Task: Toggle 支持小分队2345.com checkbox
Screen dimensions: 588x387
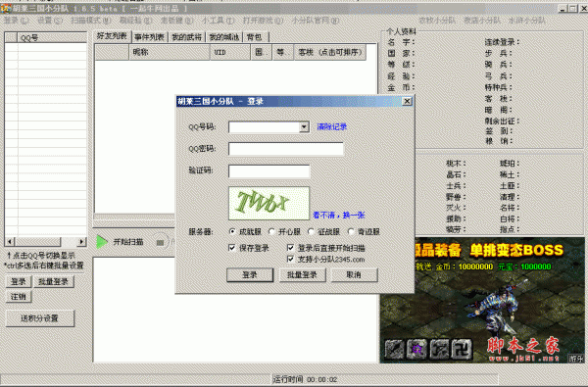Action: coord(290,259)
